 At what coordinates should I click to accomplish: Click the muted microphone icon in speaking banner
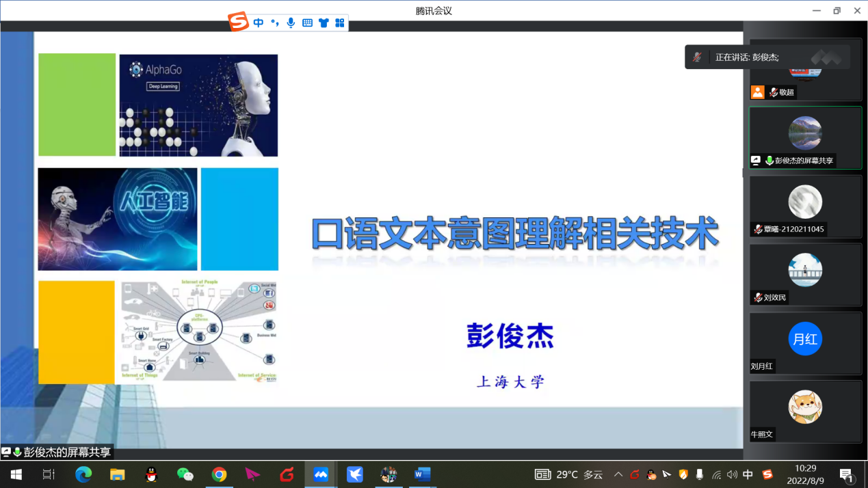(x=697, y=57)
